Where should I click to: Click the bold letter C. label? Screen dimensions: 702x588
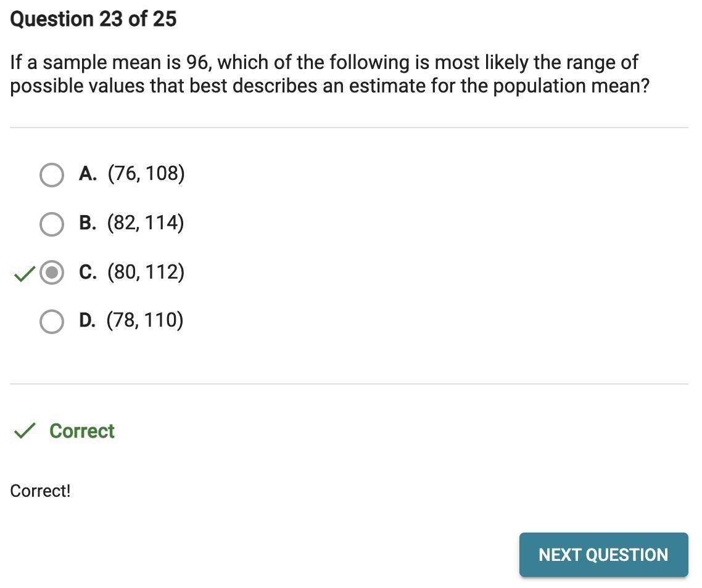(88, 272)
